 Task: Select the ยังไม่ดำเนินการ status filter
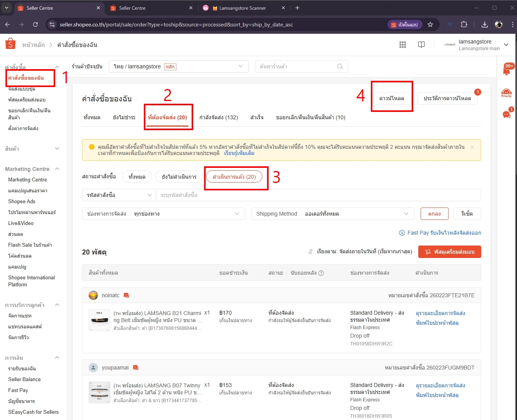point(179,177)
